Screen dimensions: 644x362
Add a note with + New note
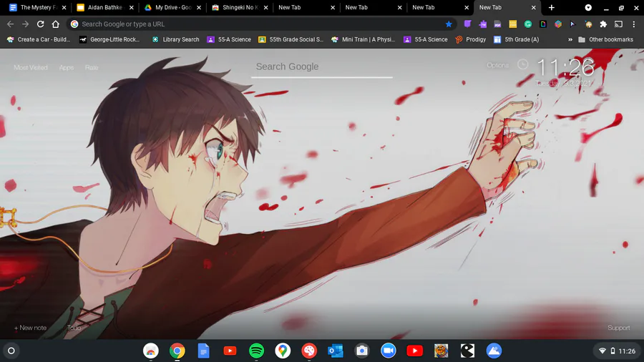(30, 328)
